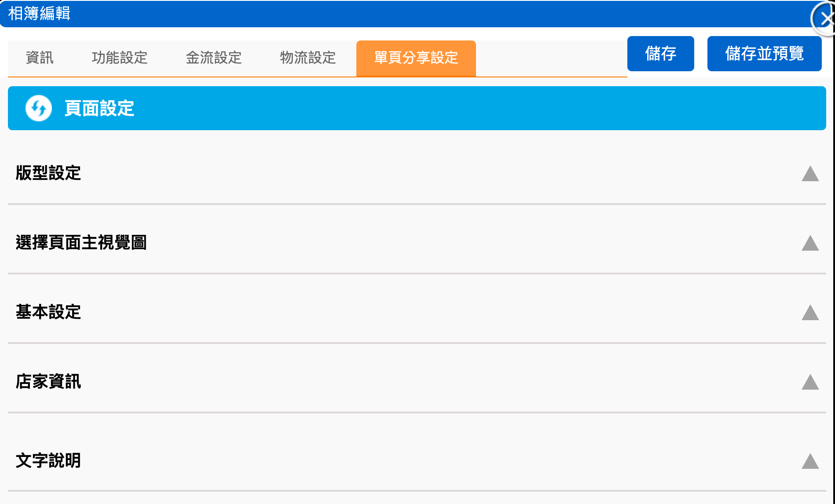Click the 儲存 button
Image resolution: width=835 pixels, height=504 pixels.
point(661,54)
